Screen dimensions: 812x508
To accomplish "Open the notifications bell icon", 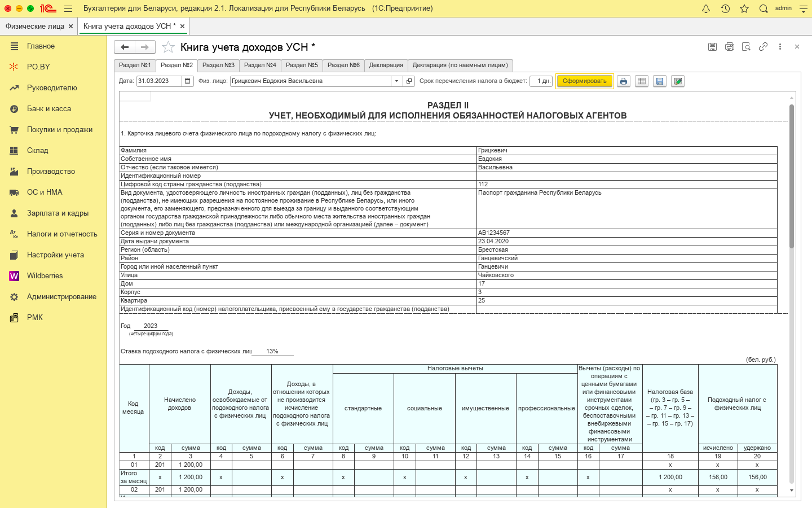I will (706, 8).
